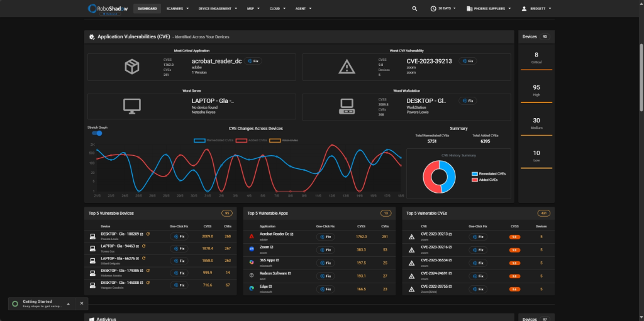This screenshot has height=321, width=644.
Task: Disable the Stretch Graph toggle
Action: [97, 133]
